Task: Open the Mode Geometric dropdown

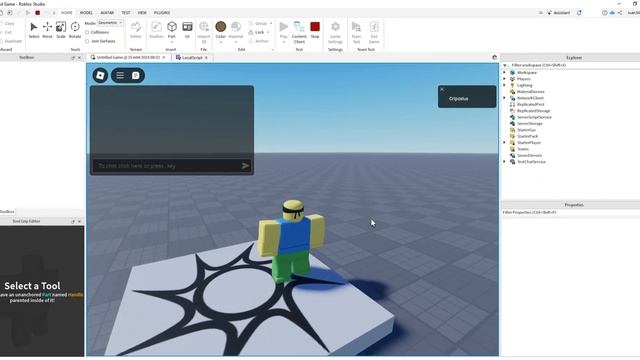Action: coord(110,23)
